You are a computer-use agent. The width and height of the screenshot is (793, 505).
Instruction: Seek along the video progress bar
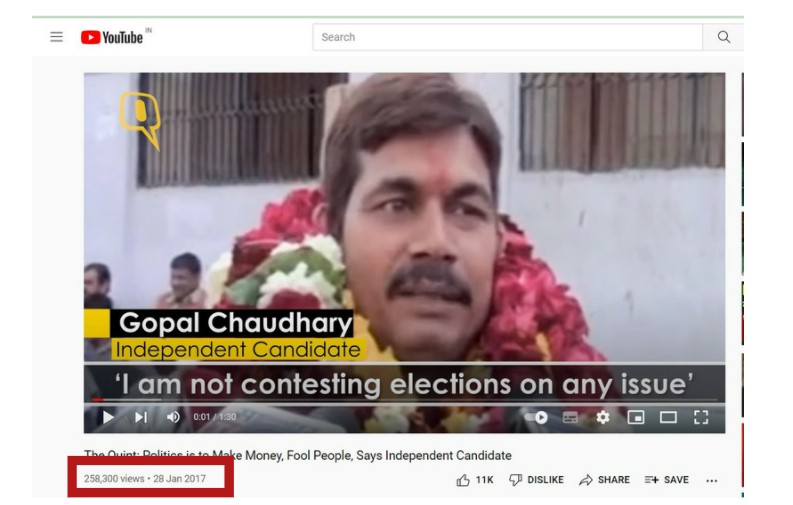(405, 400)
